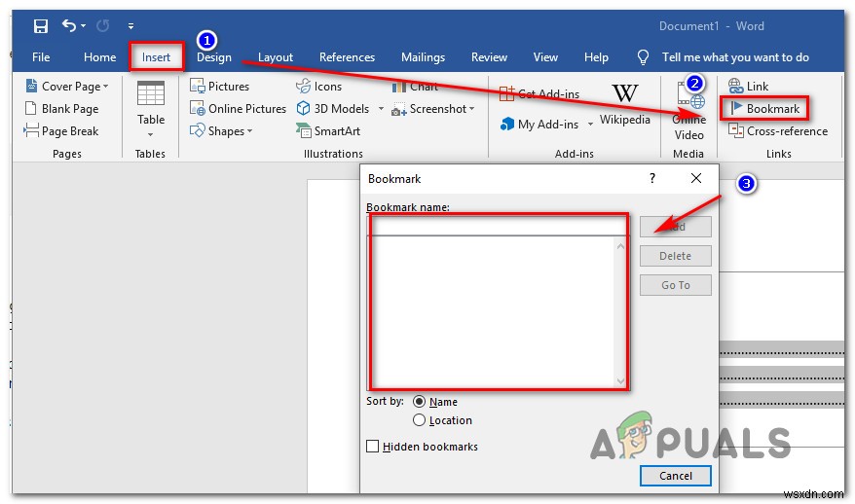Open the Table insert menu
Viewport: 855px width, 504px height.
(151, 109)
